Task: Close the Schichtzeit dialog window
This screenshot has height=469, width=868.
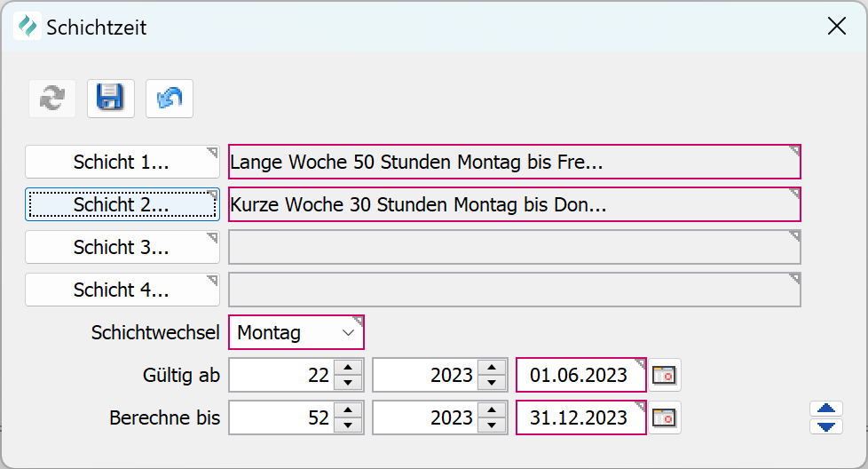Action: [x=836, y=27]
